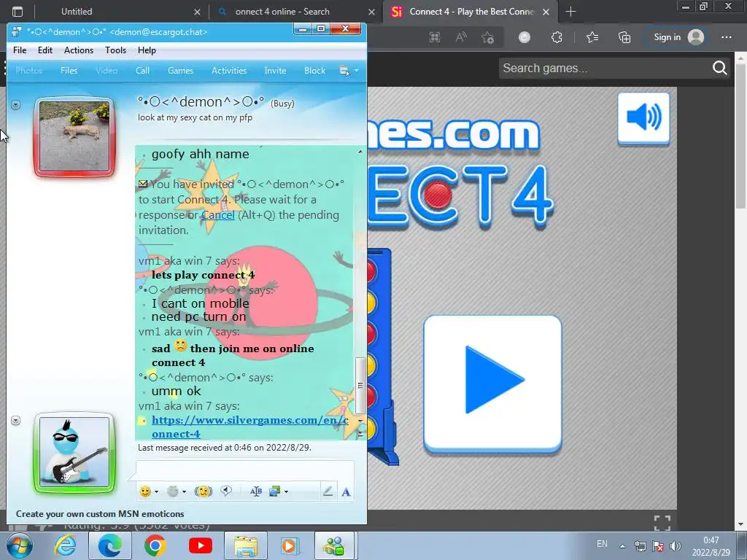Click the Search games field
The width and height of the screenshot is (747, 560).
click(x=603, y=68)
